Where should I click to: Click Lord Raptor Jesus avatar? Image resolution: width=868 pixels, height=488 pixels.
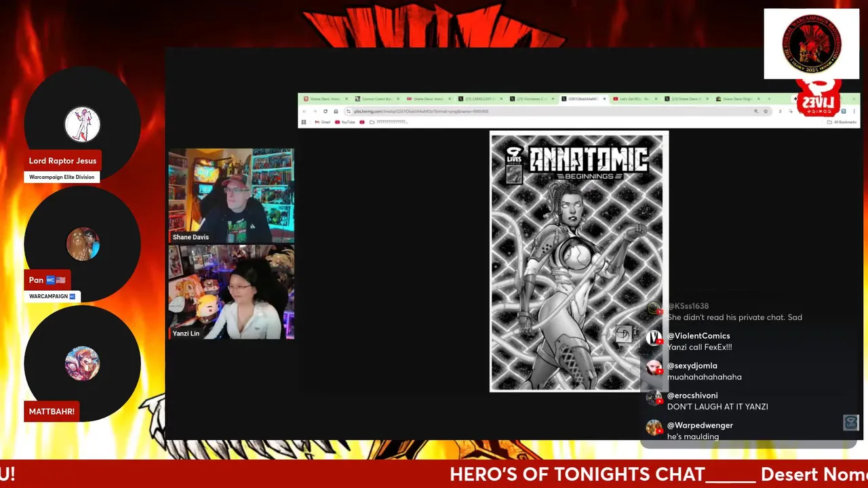tap(82, 125)
